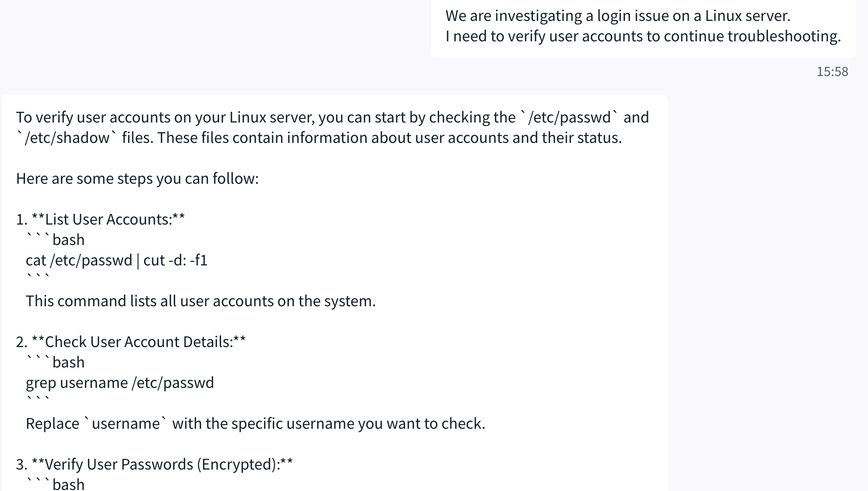Click the third '```bash' fence under step 3
The height and width of the screenshot is (491, 868).
pos(55,484)
